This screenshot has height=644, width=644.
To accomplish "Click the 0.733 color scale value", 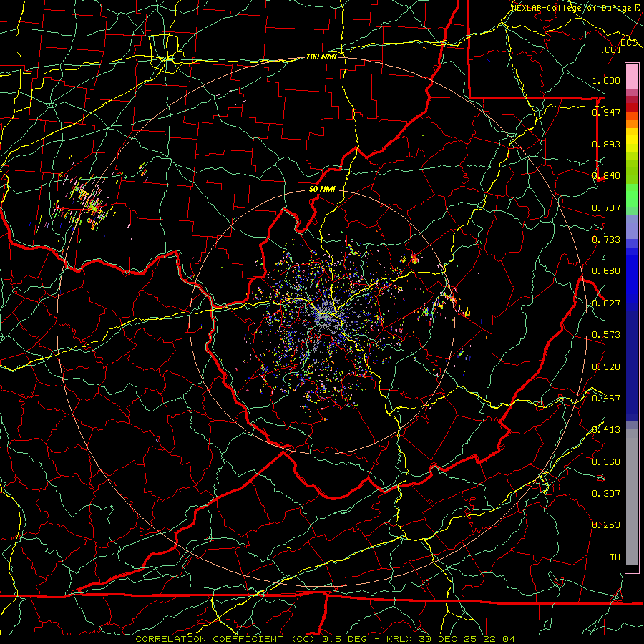I will pyautogui.click(x=606, y=240).
